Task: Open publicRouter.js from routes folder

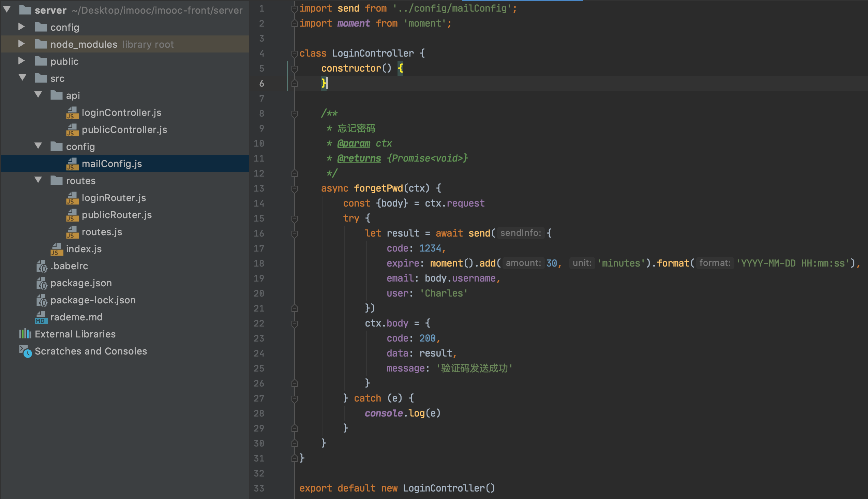Action: point(117,215)
